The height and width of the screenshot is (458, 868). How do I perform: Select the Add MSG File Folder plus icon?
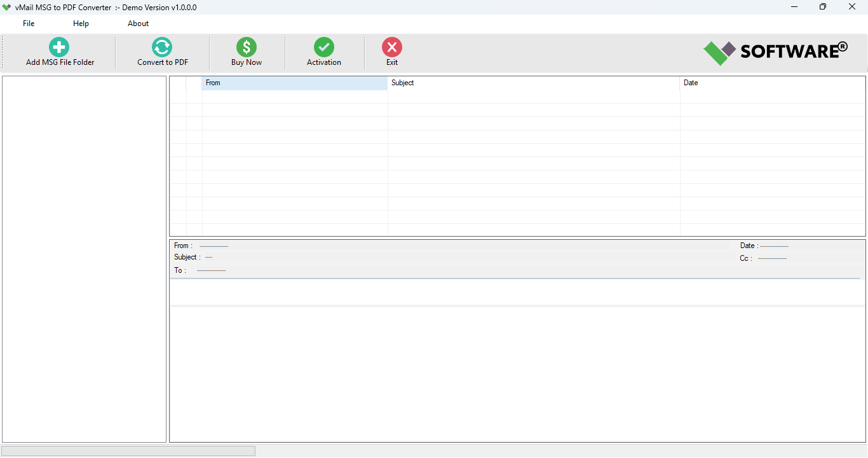58,46
